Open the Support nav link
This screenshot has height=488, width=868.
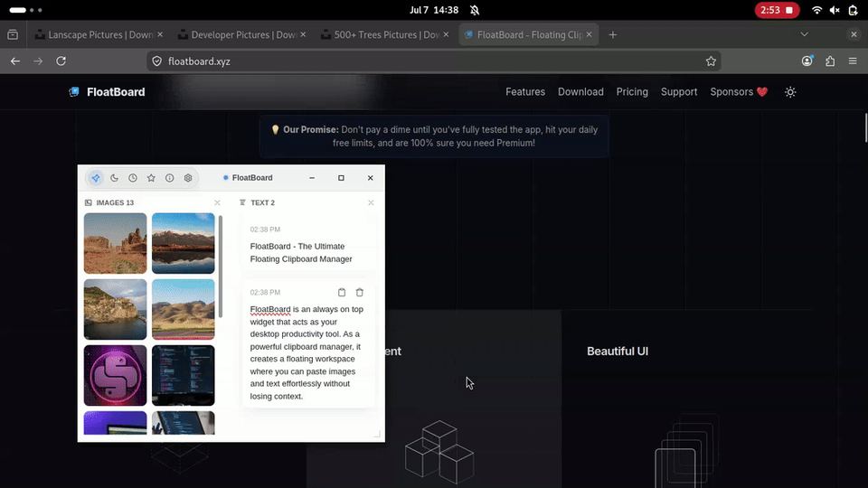coord(679,92)
